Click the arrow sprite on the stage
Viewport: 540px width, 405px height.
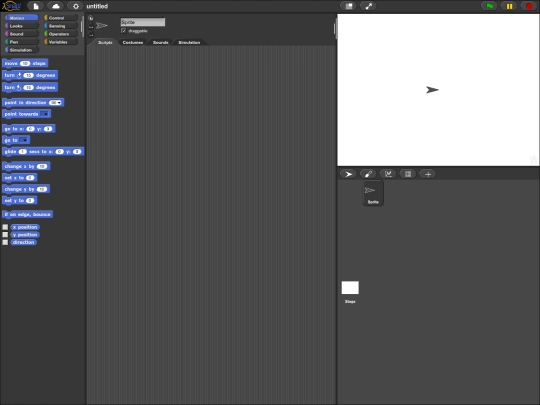432,90
